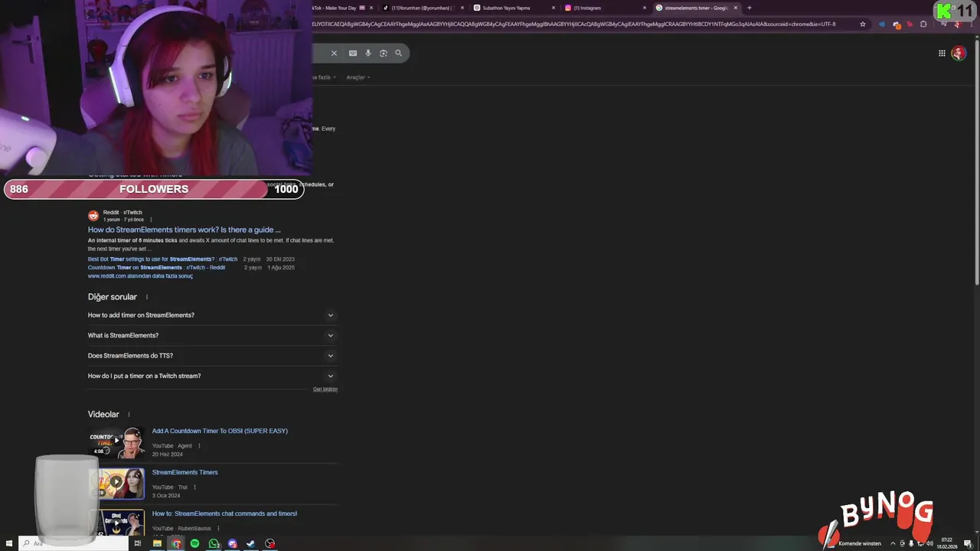Viewport: 980px width, 551px height.
Task: Start voice search with microphone icon
Action: [x=368, y=53]
